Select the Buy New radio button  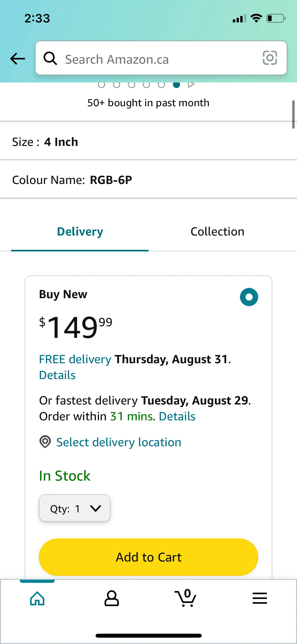point(249,297)
